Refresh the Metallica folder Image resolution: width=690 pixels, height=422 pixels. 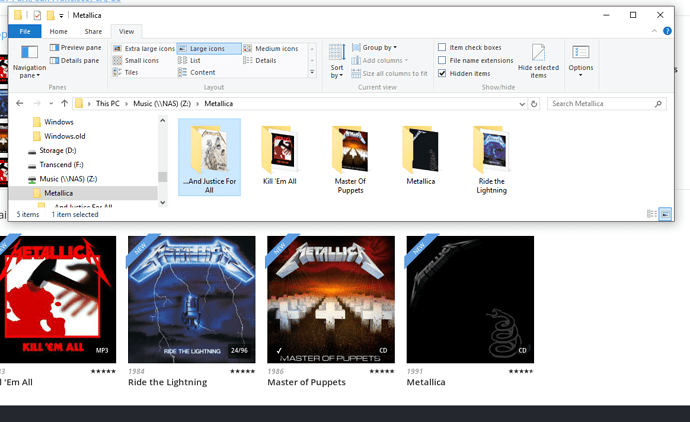click(534, 104)
